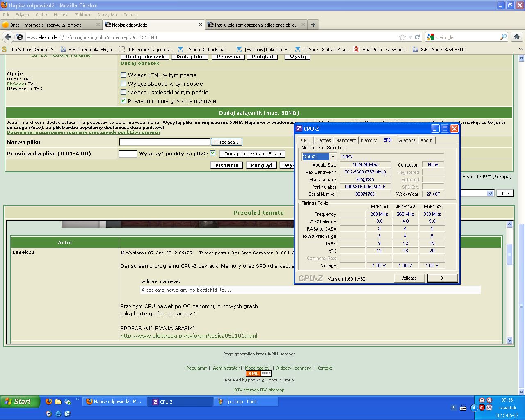Open the Start menu
Image resolution: width=525 pixels, height=420 pixels.
pyautogui.click(x=20, y=402)
